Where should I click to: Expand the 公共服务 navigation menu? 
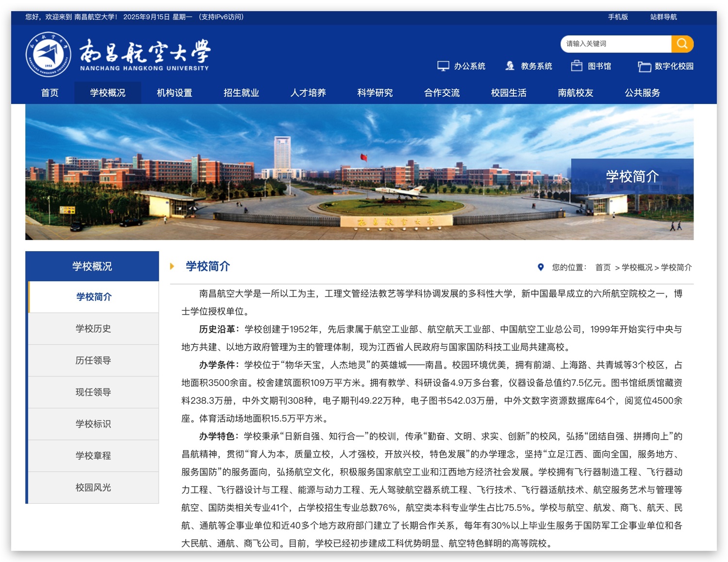pos(642,93)
